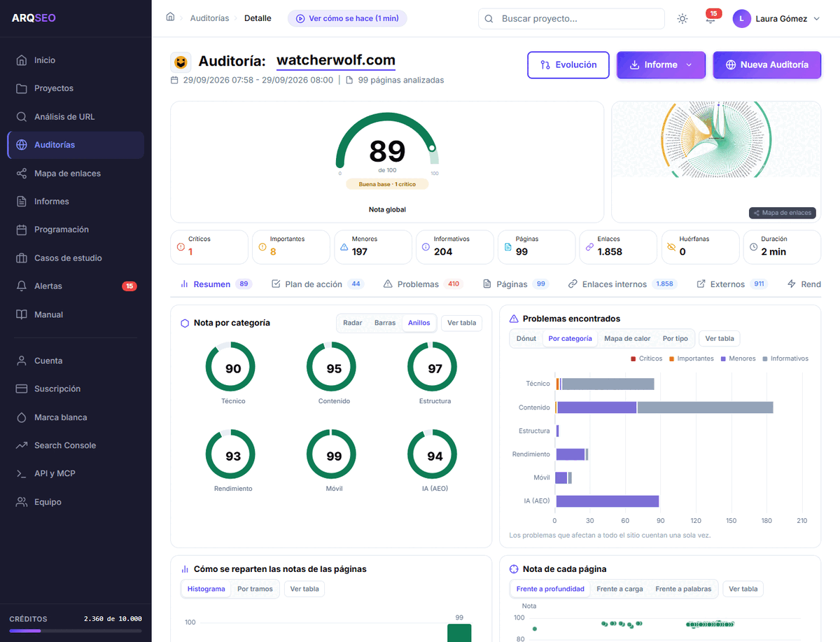The image size is (840, 642).
Task: Open Programación in the sidebar
Action: [x=76, y=230]
